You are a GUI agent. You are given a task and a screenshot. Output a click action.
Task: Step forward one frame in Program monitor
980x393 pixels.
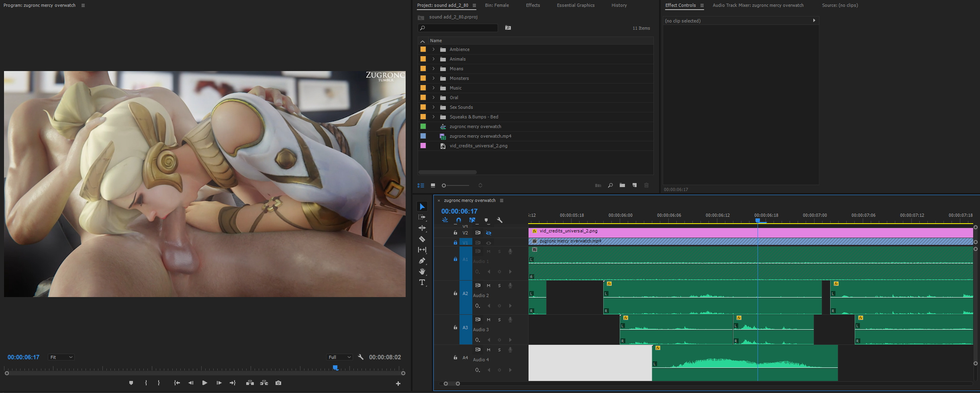point(219,383)
